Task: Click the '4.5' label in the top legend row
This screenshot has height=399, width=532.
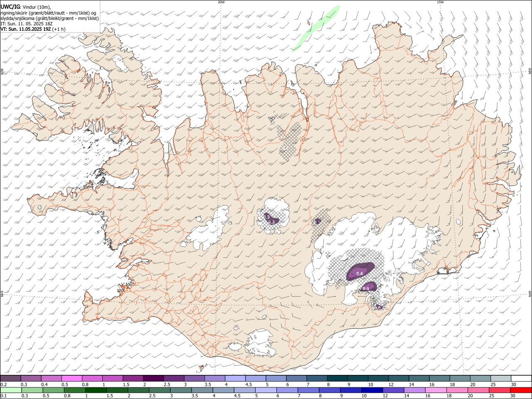Action: click(x=249, y=384)
